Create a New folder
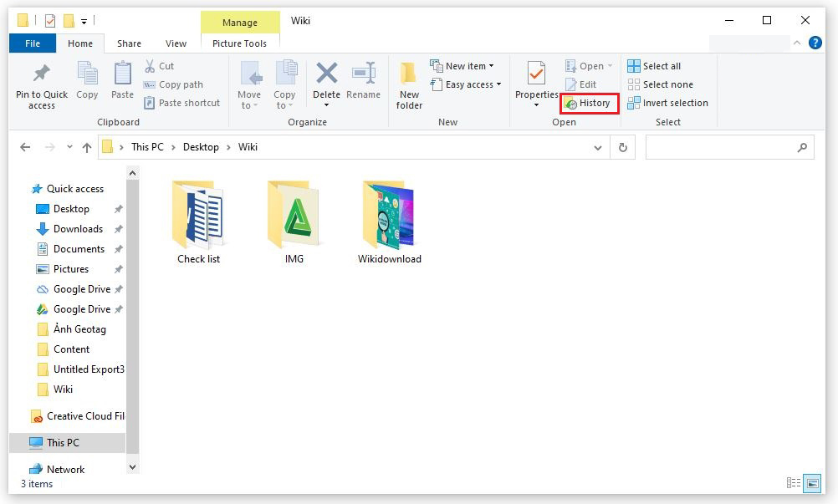 pyautogui.click(x=409, y=85)
